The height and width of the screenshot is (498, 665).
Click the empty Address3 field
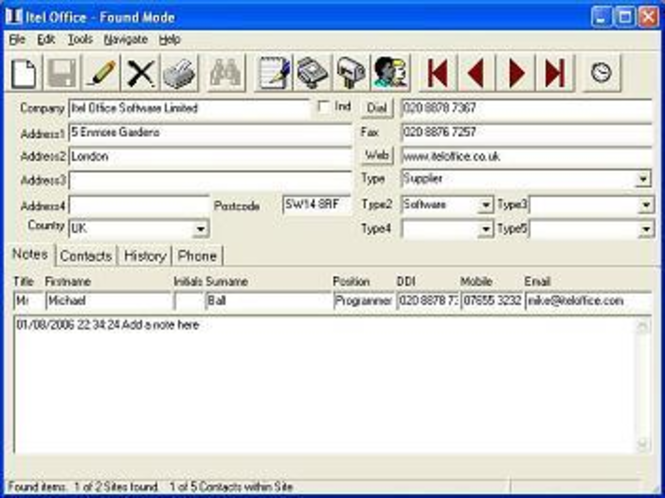pos(210,181)
